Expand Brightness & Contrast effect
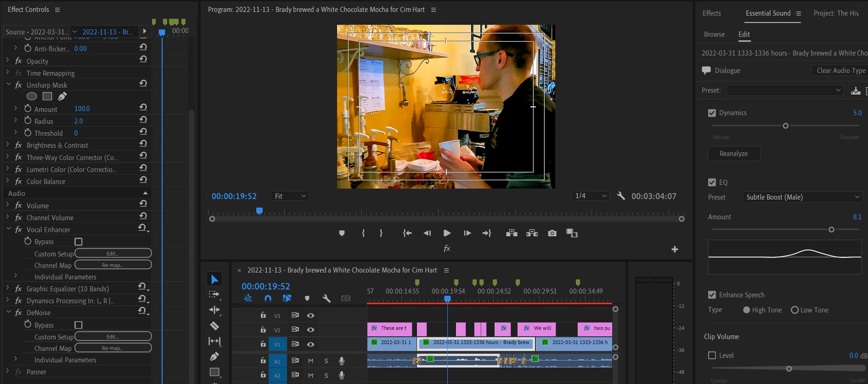This screenshot has height=384, width=868. click(8, 145)
